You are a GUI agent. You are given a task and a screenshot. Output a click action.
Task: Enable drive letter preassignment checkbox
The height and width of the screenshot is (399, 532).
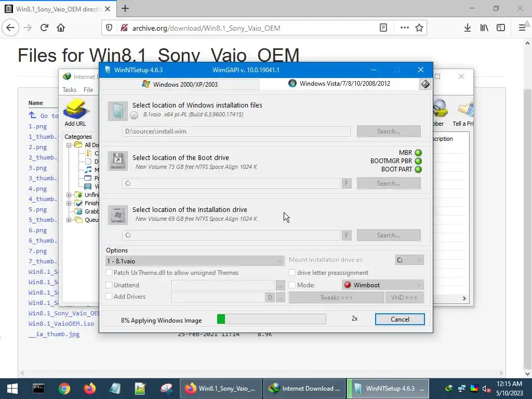[x=292, y=272]
